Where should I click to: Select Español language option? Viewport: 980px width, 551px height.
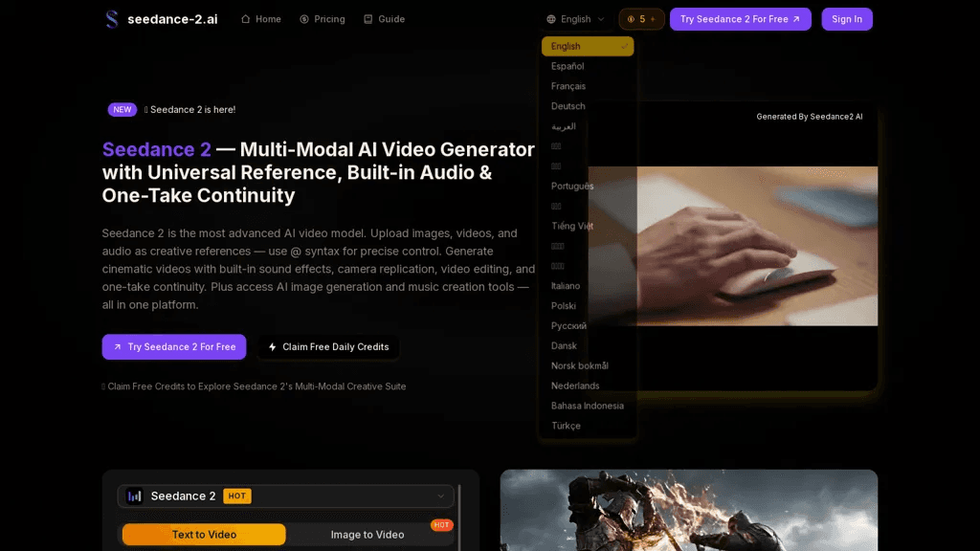(x=588, y=66)
